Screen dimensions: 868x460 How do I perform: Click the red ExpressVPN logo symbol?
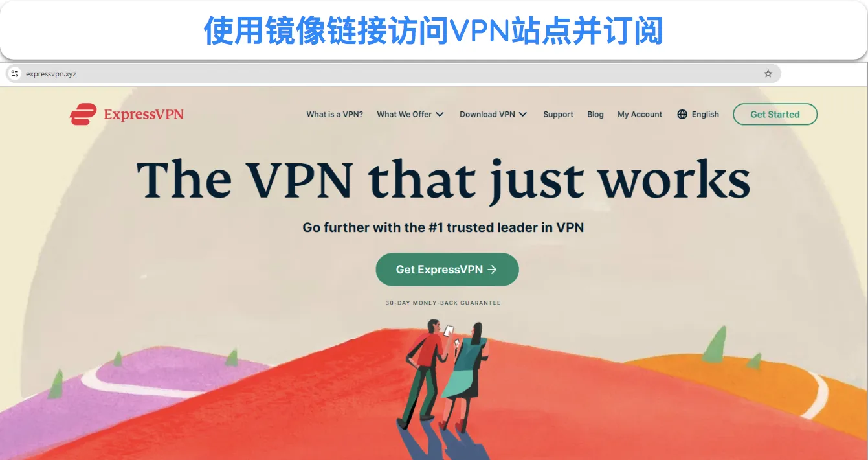click(83, 114)
